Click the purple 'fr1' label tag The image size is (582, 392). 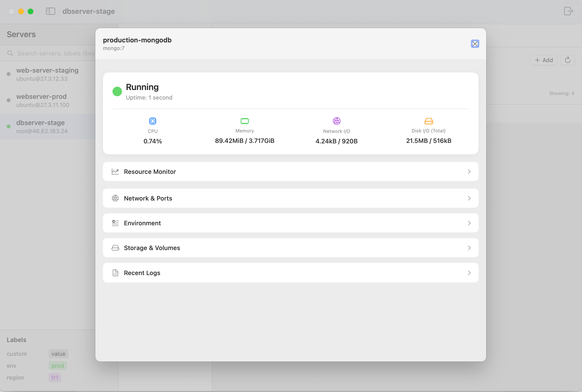point(55,377)
